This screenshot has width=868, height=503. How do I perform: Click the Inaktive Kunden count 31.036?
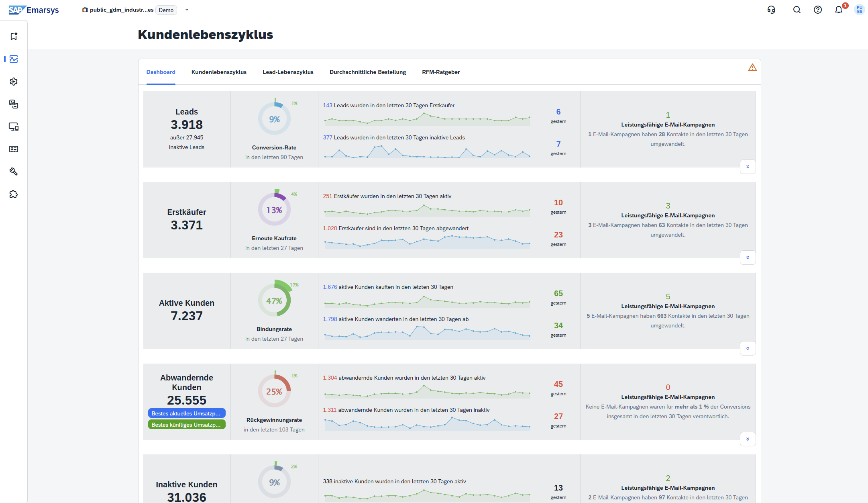coord(187,497)
